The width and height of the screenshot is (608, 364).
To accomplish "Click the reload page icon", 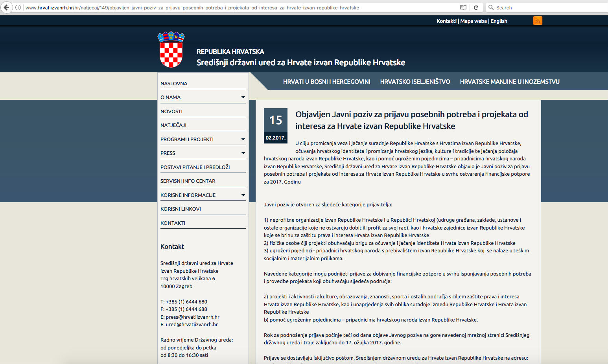I will click(476, 7).
